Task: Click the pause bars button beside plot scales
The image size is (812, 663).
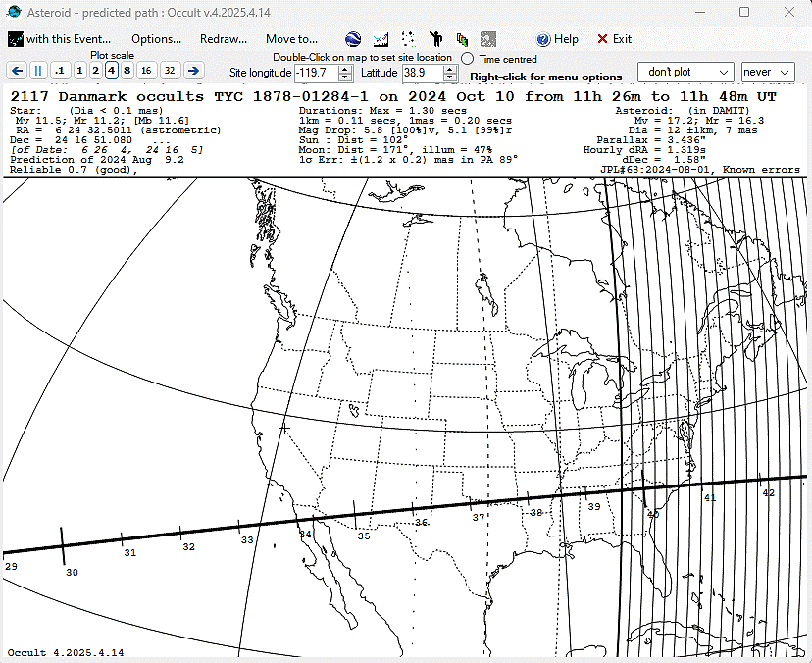Action: coord(38,71)
